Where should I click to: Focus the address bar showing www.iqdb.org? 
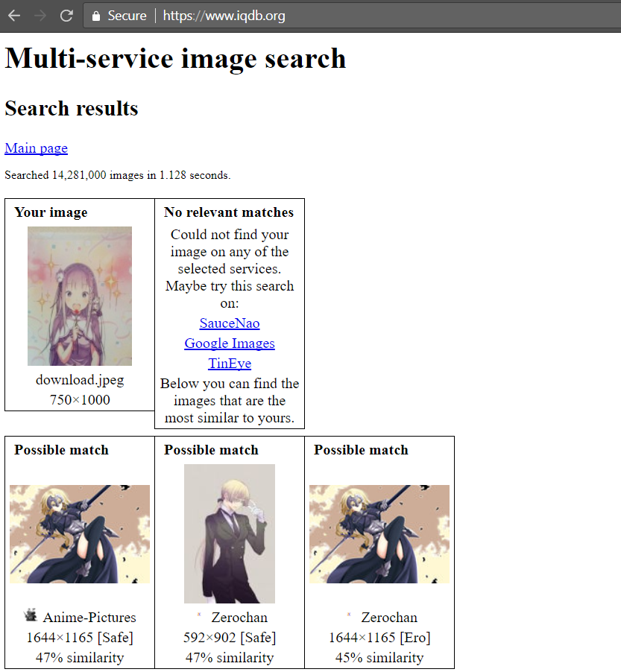pyautogui.click(x=352, y=16)
